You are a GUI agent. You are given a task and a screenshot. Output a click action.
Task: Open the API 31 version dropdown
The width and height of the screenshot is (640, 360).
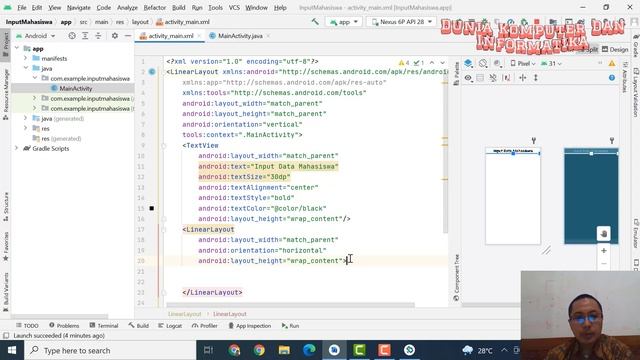click(x=551, y=64)
